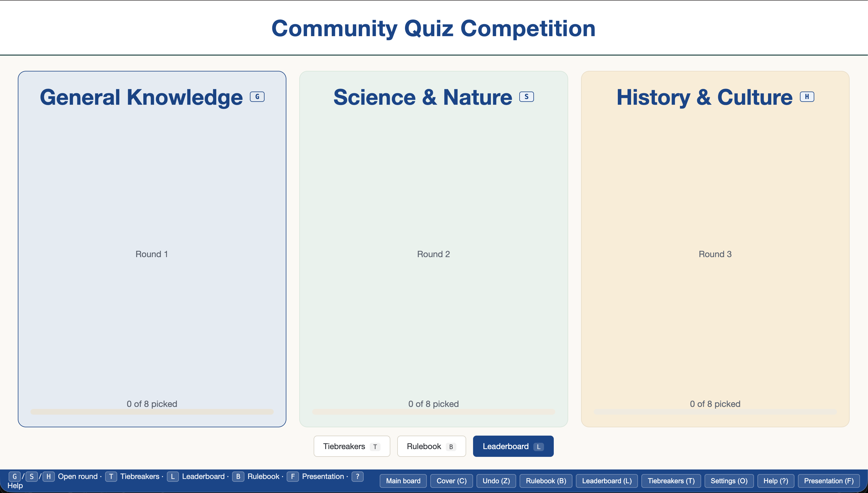Image resolution: width=868 pixels, height=493 pixels.
Task: Go to Main board in bottom toolbar
Action: (x=403, y=481)
